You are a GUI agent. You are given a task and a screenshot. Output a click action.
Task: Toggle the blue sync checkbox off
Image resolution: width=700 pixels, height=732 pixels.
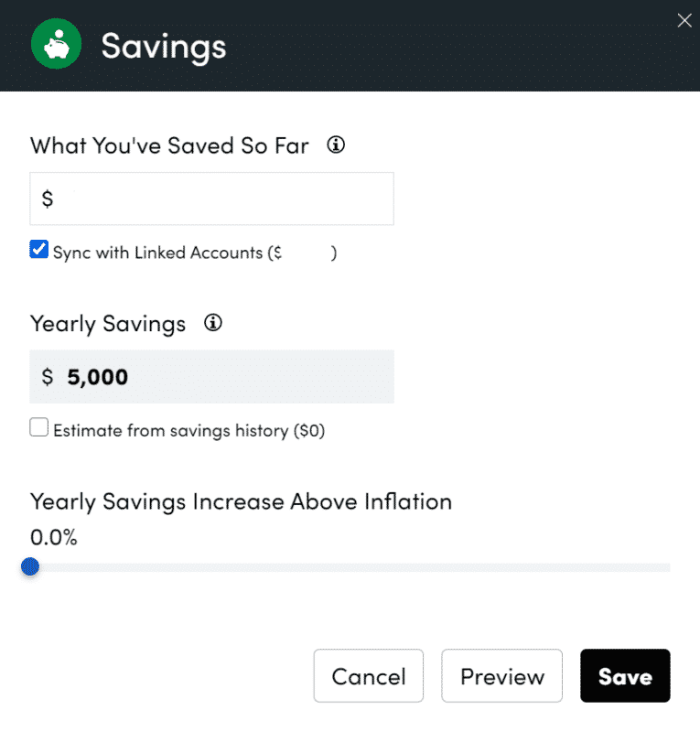[x=38, y=247]
